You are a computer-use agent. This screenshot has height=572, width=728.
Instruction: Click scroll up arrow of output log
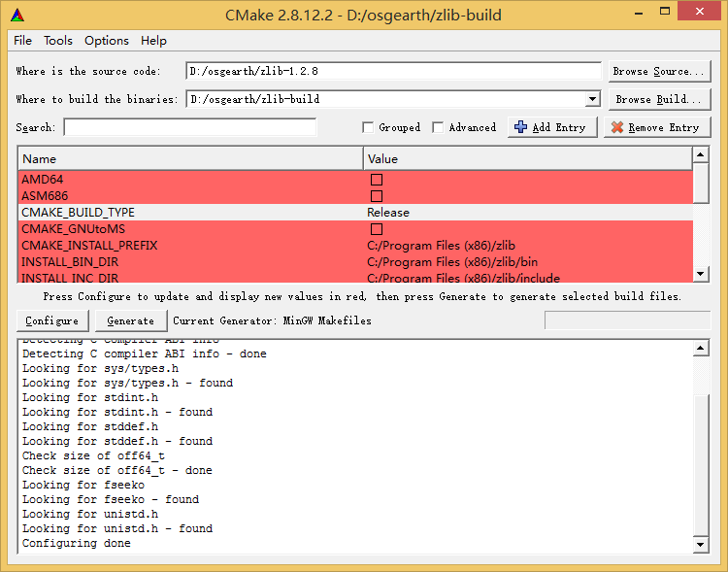pos(701,348)
